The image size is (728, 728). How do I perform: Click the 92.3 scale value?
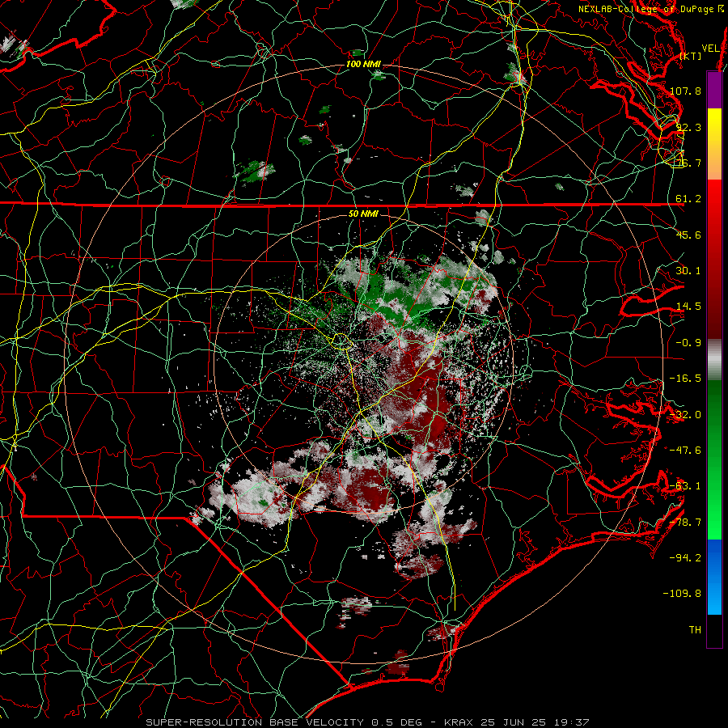click(x=688, y=127)
